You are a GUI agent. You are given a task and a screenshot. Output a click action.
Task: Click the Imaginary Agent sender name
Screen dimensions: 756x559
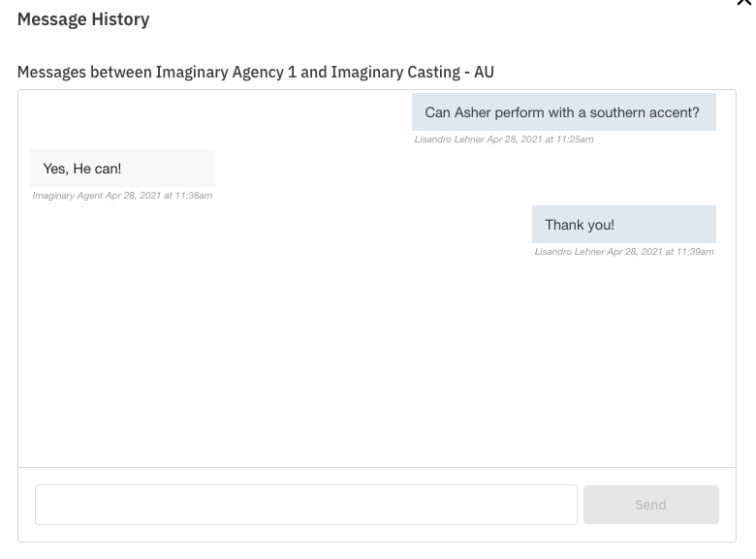tap(67, 196)
